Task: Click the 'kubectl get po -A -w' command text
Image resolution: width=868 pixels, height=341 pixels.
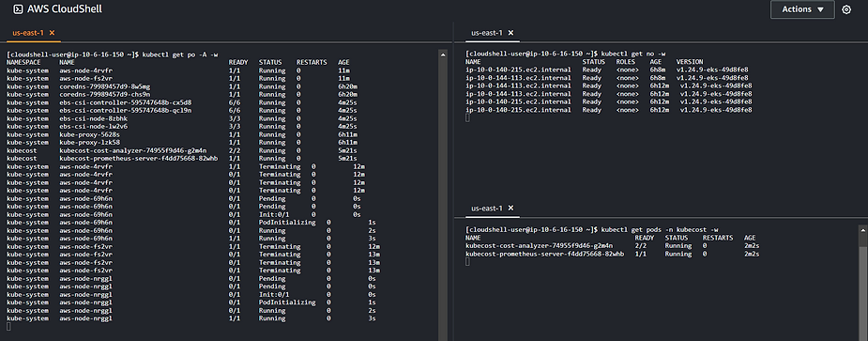Action: (x=180, y=54)
